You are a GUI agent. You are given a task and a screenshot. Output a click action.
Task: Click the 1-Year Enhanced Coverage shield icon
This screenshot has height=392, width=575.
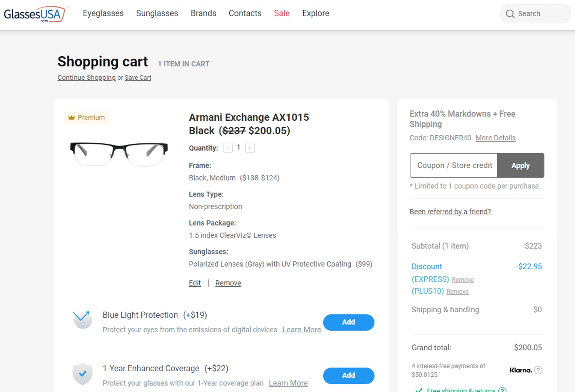pyautogui.click(x=82, y=374)
